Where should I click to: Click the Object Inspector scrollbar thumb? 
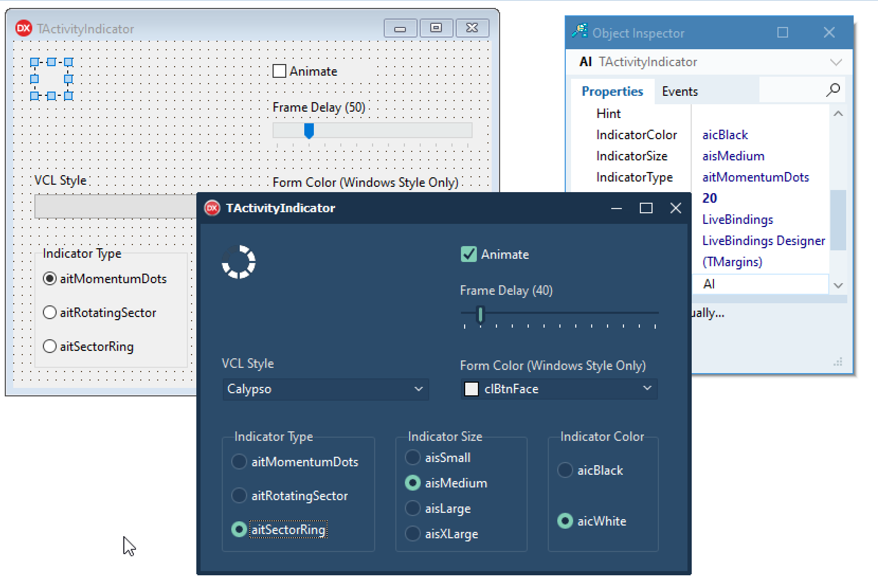pyautogui.click(x=838, y=220)
